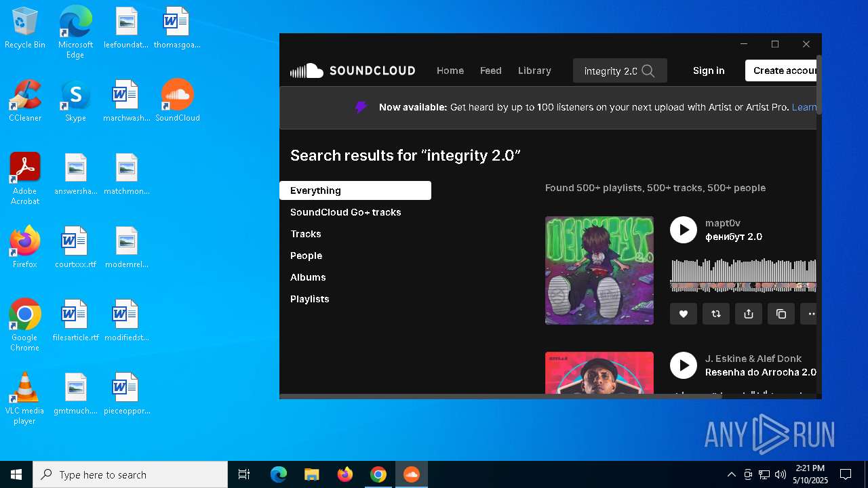Viewport: 868px width, 488px height.
Task: Open the mapt0v artist profile link
Action: pyautogui.click(x=723, y=223)
